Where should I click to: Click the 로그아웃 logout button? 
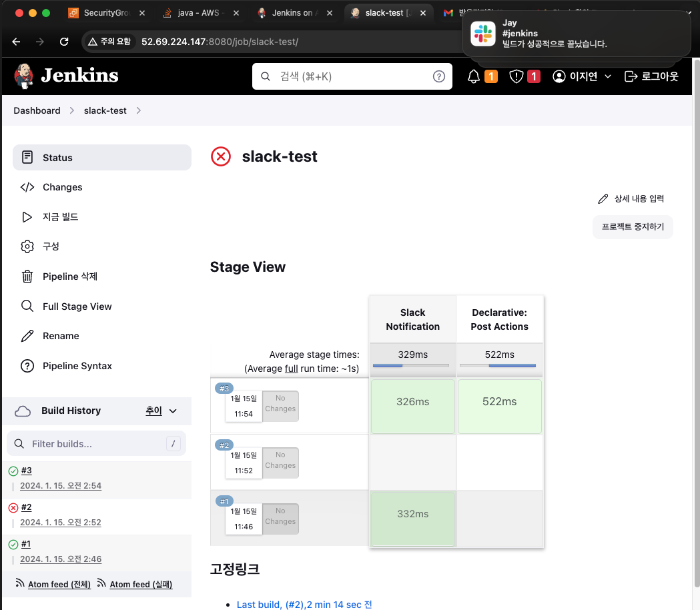[651, 76]
